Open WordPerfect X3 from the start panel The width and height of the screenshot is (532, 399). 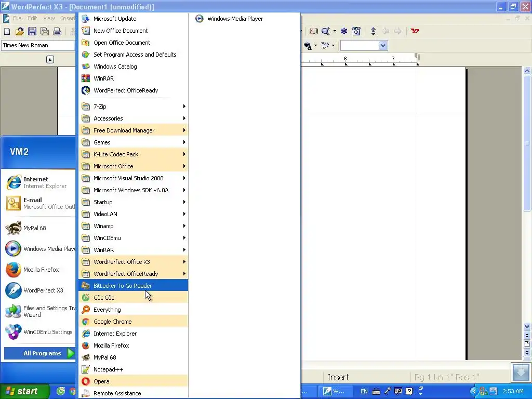(x=39, y=290)
